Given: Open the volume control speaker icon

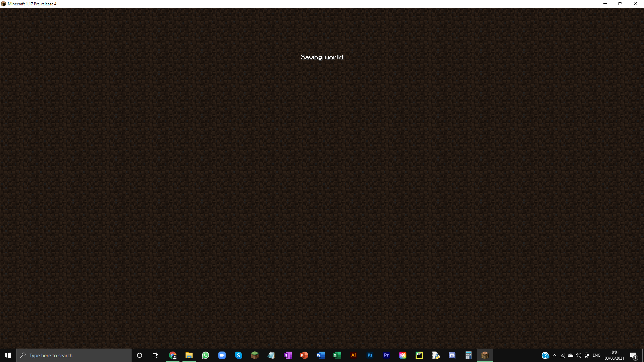Looking at the screenshot, I should click(x=579, y=355).
